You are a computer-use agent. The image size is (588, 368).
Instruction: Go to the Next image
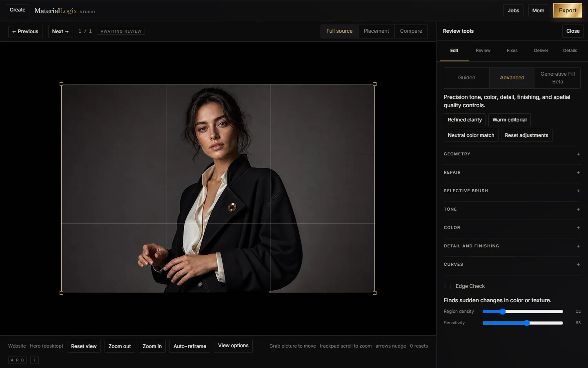60,31
